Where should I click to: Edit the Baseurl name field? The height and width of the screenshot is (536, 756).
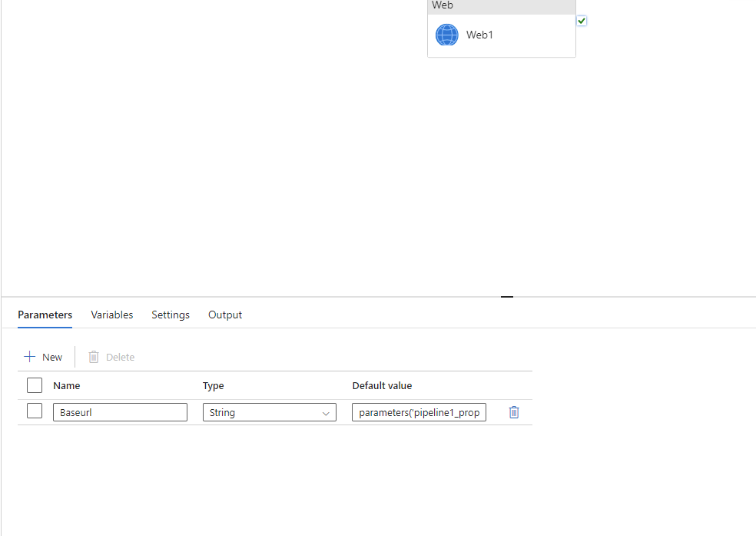pos(120,412)
